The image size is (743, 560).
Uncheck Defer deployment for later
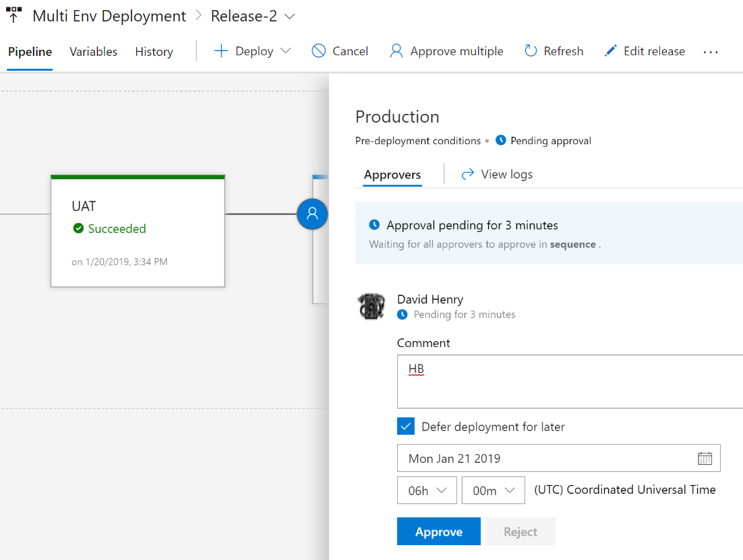(x=406, y=427)
